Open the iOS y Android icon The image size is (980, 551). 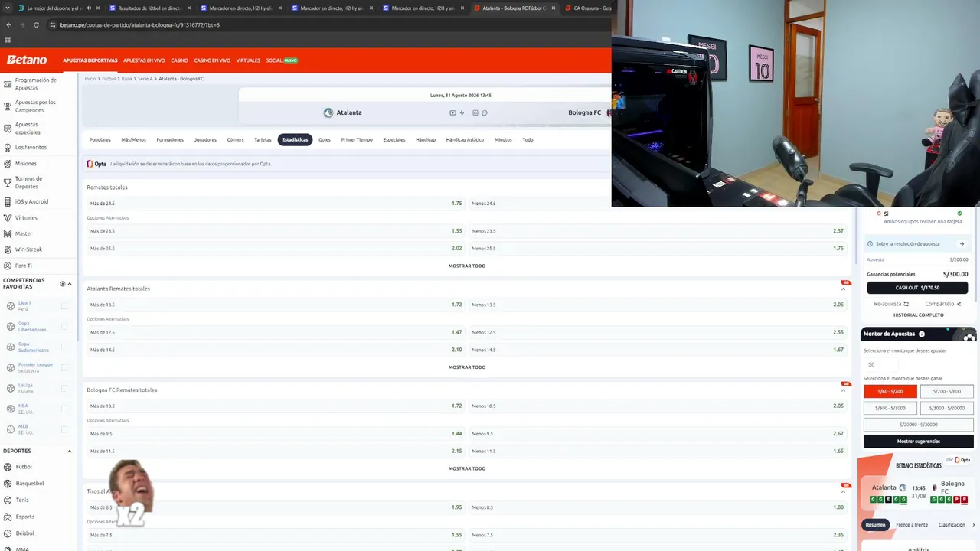[x=8, y=201]
